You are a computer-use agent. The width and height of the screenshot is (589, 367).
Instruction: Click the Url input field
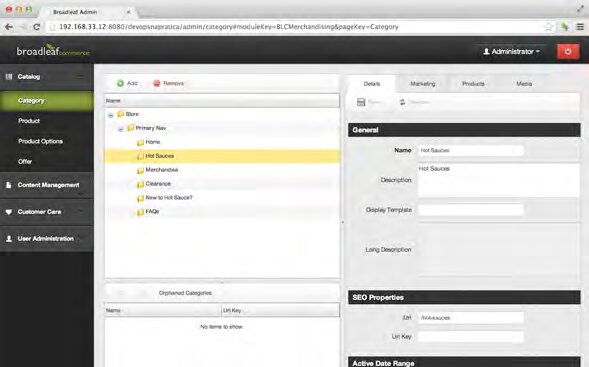(471, 318)
